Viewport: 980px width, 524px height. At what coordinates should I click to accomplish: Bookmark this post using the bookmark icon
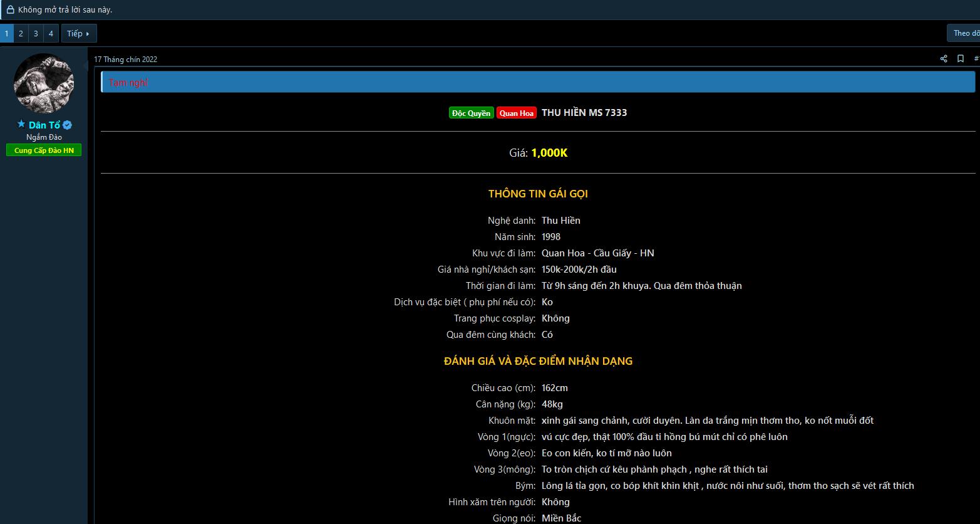(x=961, y=59)
